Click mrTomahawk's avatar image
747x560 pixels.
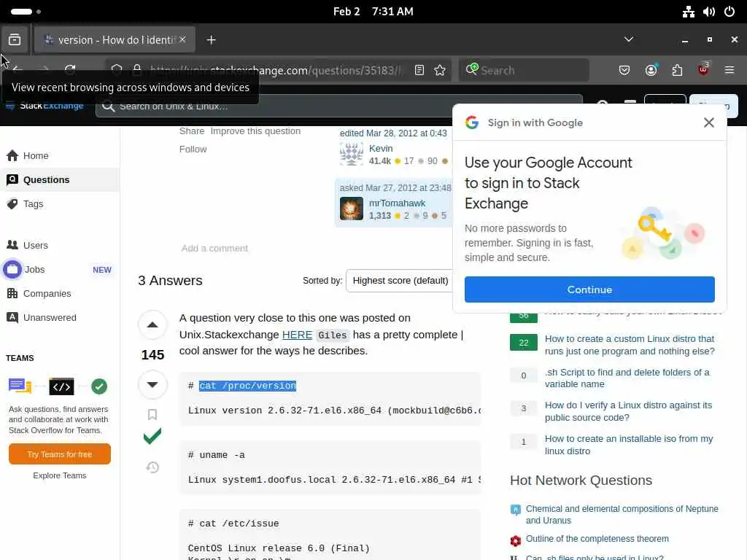[352, 209]
